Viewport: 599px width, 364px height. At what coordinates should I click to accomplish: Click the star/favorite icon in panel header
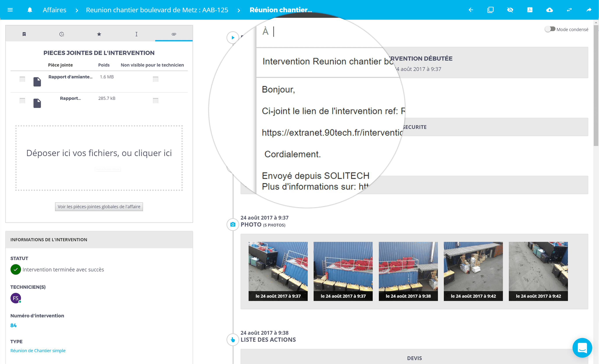99,34
